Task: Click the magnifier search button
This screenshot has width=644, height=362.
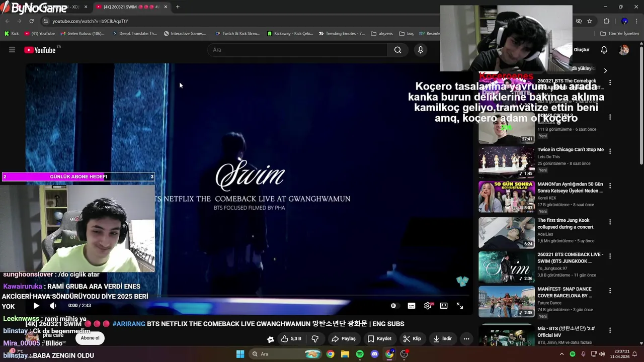Action: tap(397, 50)
